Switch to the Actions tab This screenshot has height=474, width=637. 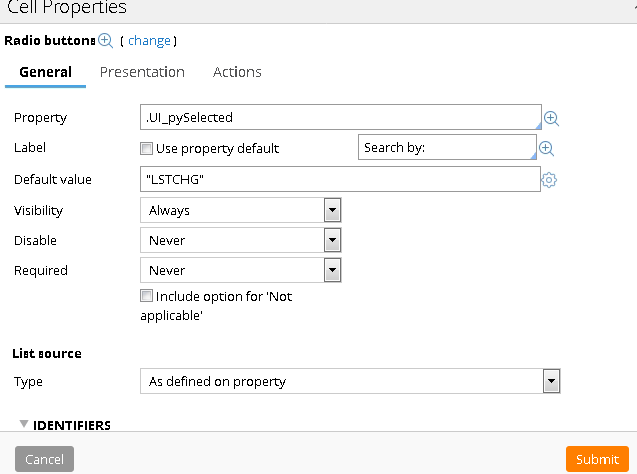(x=237, y=72)
